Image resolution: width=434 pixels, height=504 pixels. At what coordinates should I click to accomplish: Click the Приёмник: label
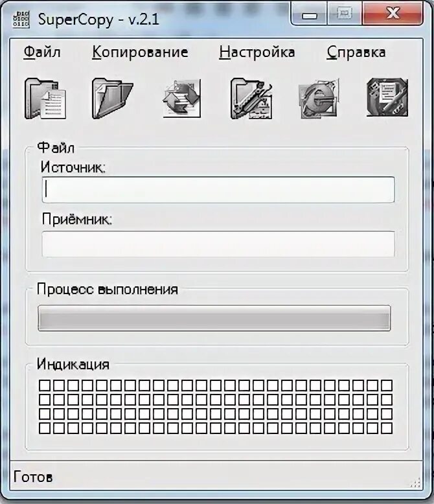(77, 220)
